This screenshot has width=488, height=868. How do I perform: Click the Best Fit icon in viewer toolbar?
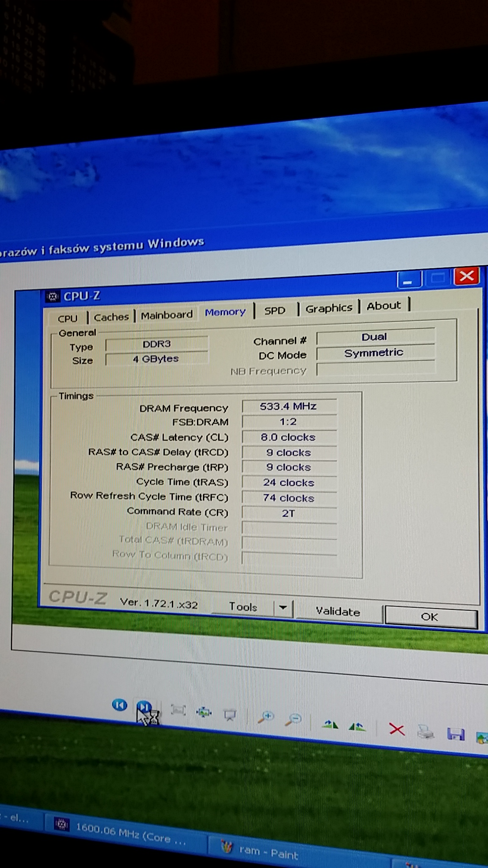tap(178, 709)
